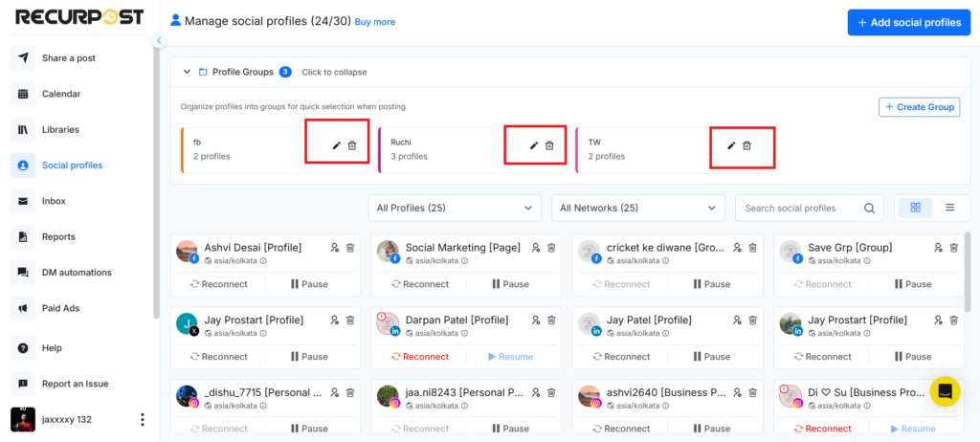Open user settings for Jay Patel profile
This screenshot has width=980, height=442.
pyautogui.click(x=737, y=320)
